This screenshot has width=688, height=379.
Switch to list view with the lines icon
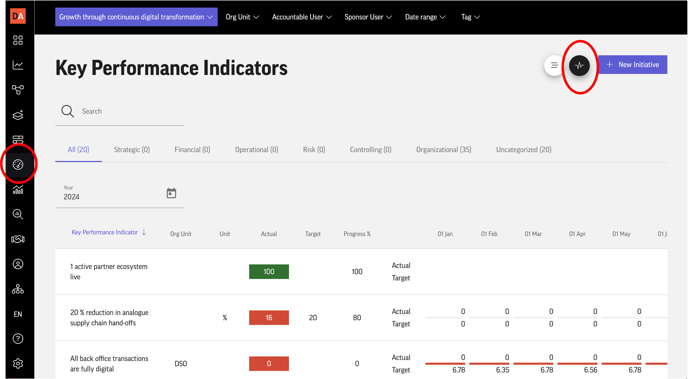point(554,65)
